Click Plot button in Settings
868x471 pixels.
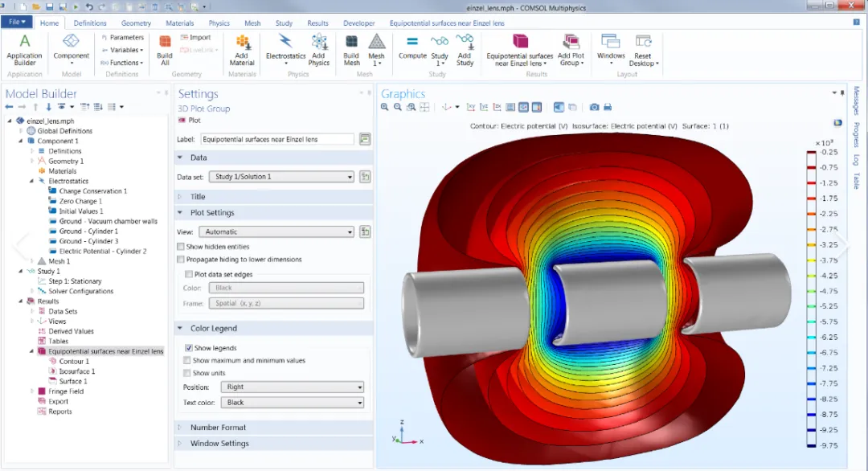(190, 120)
